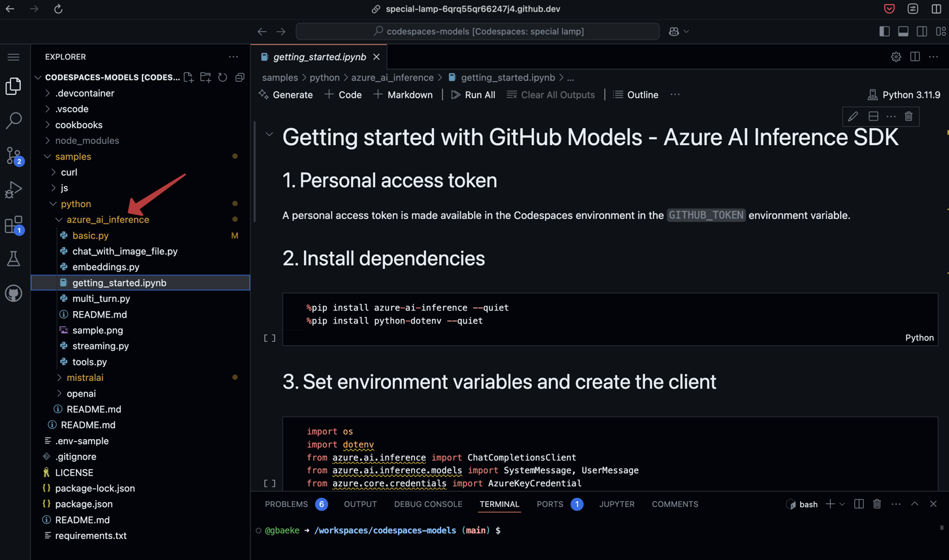The image size is (949, 560).
Task: Refresh the Explorer file tree
Action: 222,77
